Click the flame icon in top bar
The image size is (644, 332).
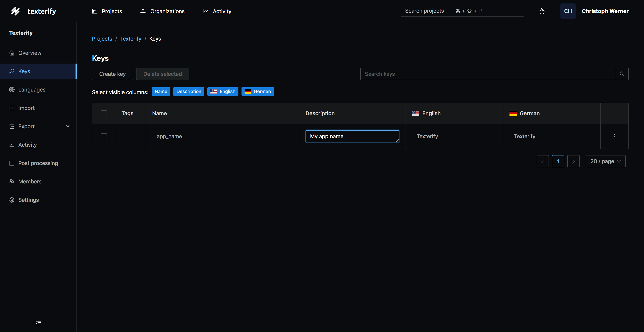point(542,11)
